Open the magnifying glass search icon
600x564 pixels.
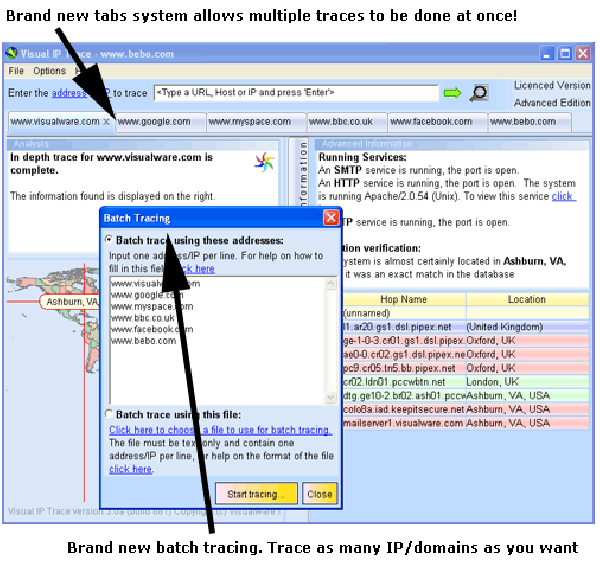point(479,93)
